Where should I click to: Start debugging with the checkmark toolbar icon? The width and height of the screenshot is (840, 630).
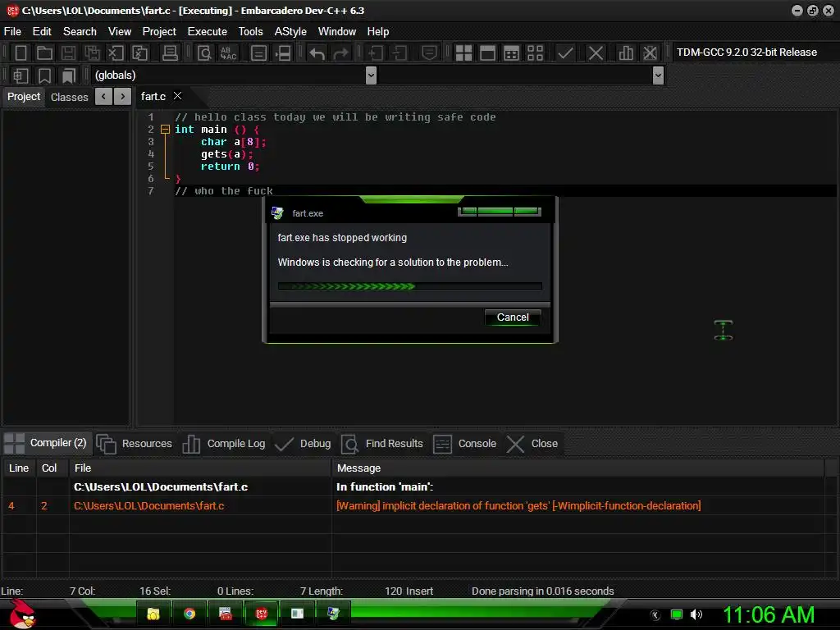565,52
